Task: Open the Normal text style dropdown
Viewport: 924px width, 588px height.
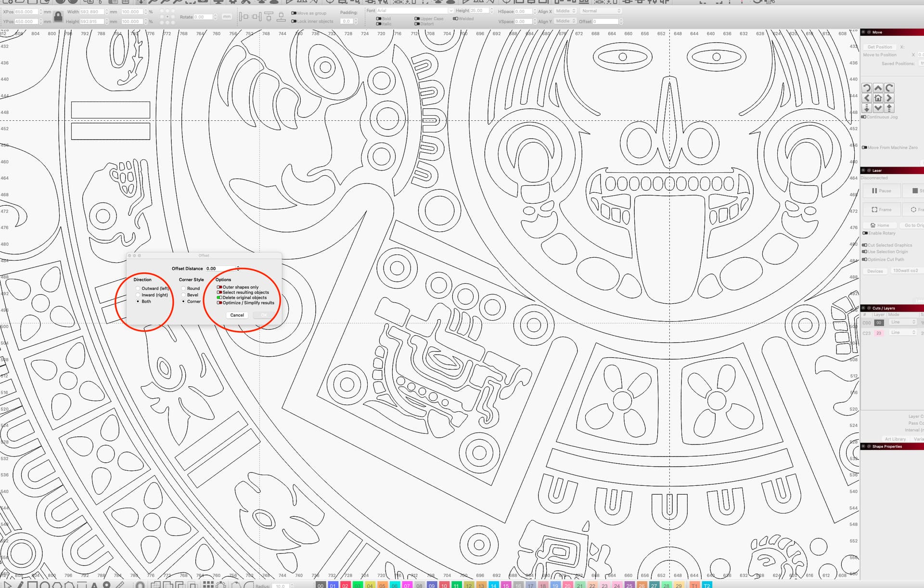Action: click(x=601, y=11)
